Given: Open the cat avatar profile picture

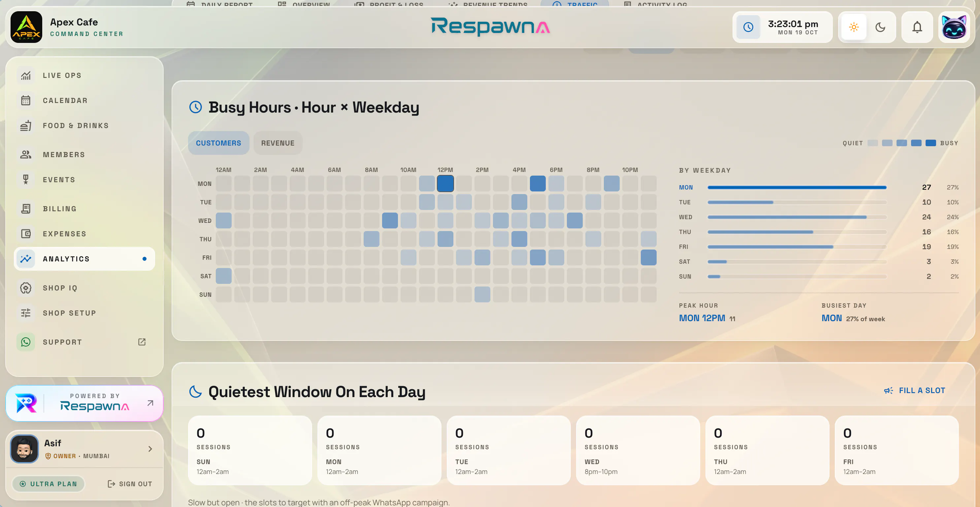Looking at the screenshot, I should point(954,27).
